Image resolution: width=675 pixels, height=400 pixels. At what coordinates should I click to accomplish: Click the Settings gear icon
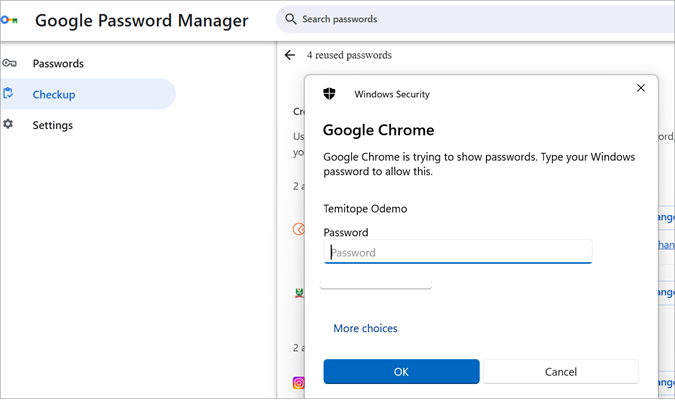tap(8, 124)
